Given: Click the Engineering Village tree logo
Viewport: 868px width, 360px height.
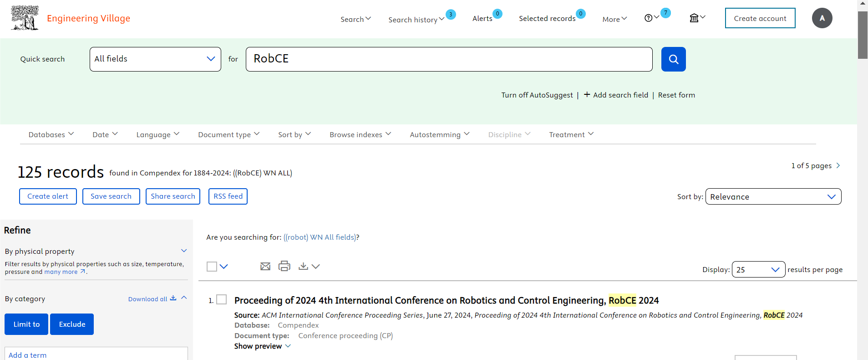Looking at the screenshot, I should pos(25,18).
